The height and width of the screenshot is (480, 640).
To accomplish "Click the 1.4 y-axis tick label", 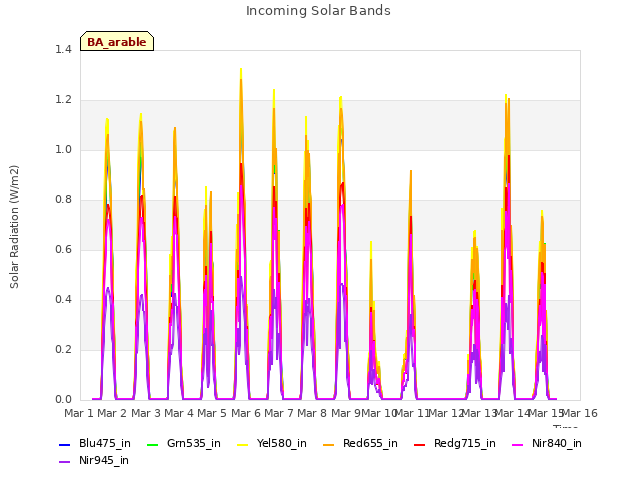I will pyautogui.click(x=63, y=49).
